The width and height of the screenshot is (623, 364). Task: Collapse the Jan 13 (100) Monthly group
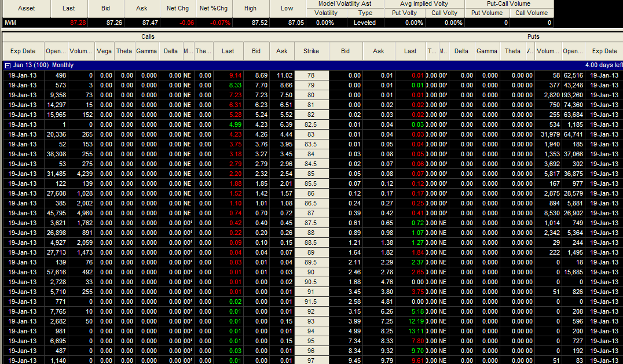point(8,65)
